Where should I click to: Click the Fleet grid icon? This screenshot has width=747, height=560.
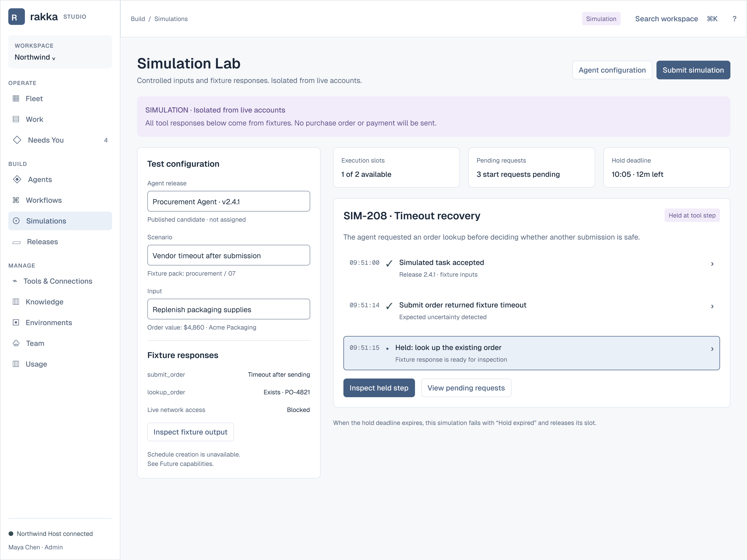(x=16, y=99)
